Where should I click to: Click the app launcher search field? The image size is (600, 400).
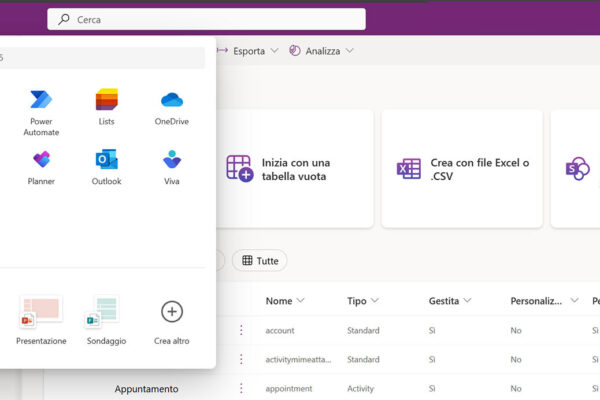tap(102, 58)
